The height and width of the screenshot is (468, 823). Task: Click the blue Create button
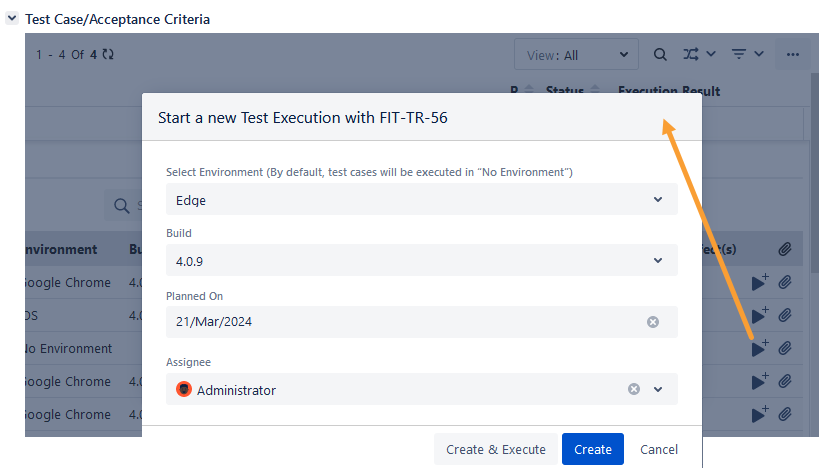593,449
